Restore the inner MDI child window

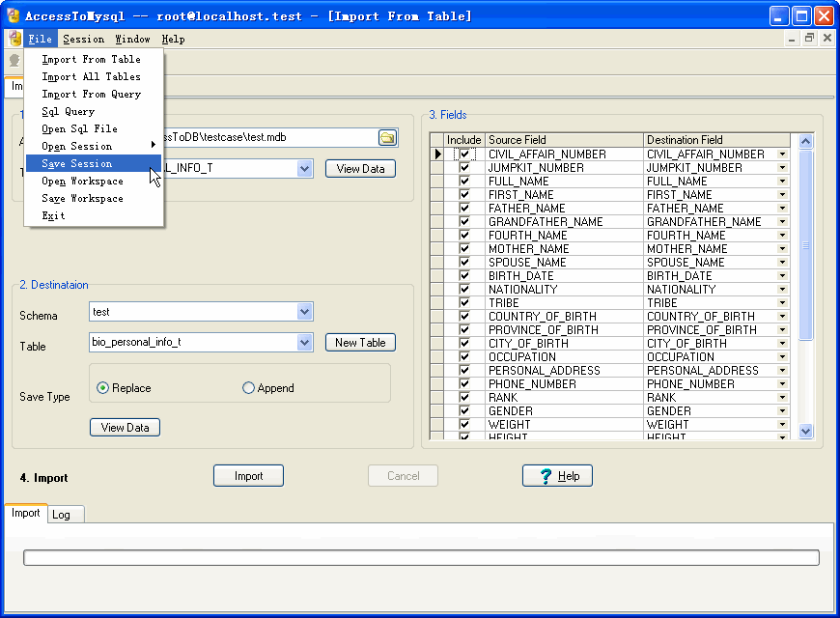point(809,38)
